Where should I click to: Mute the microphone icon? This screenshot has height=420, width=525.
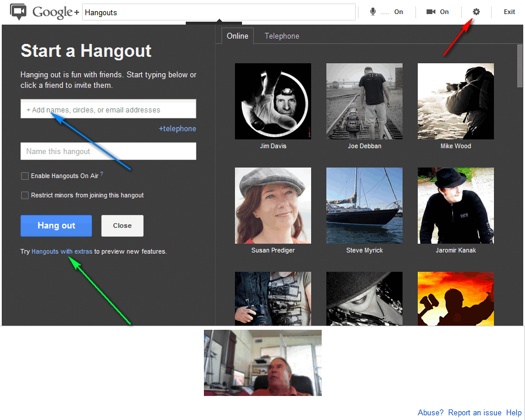point(373,12)
